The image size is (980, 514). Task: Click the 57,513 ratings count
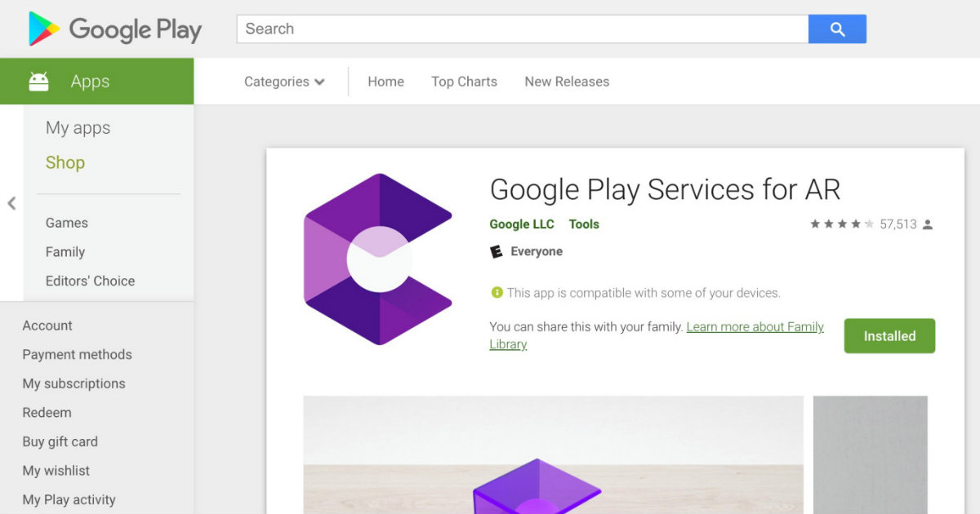click(898, 224)
